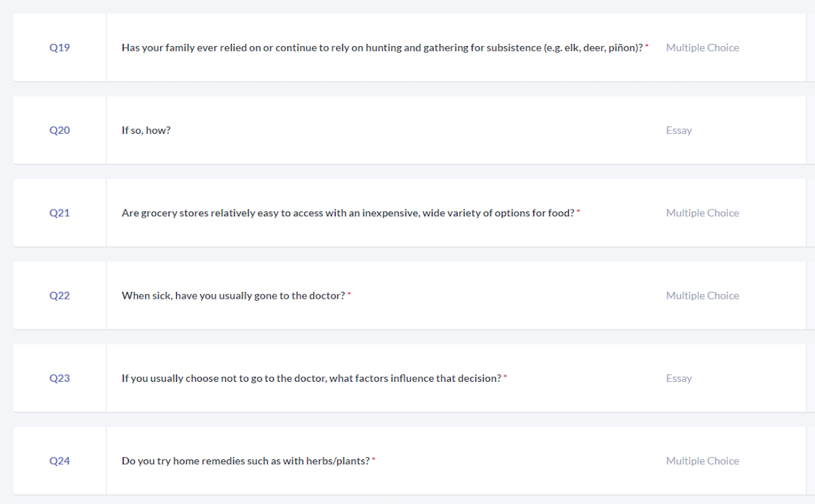Click the red required asterisk on Q19
The image size is (815, 504).
647,47
